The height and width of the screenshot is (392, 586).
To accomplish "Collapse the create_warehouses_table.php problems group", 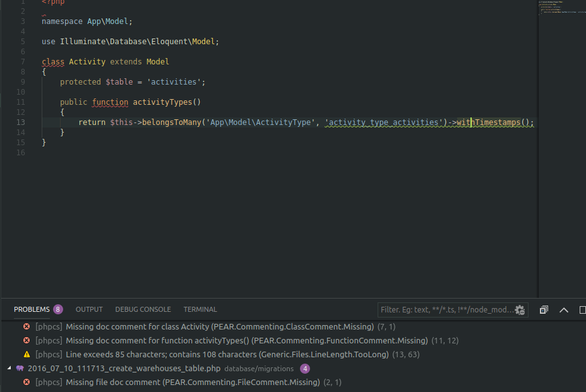I will (x=8, y=368).
